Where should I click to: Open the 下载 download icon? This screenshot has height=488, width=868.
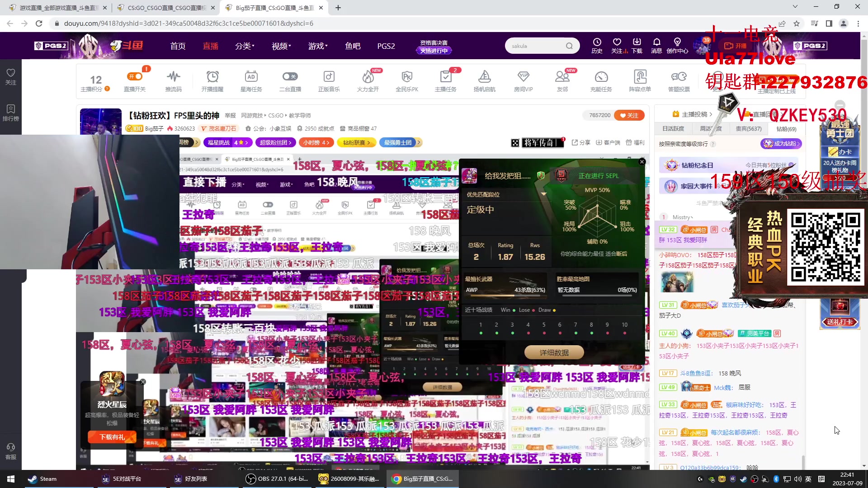pos(637,42)
